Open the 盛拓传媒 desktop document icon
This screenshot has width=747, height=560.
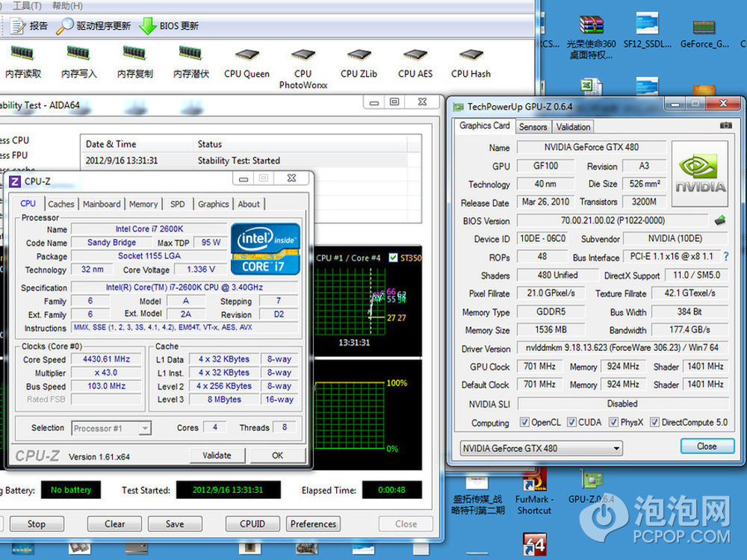pos(478,494)
